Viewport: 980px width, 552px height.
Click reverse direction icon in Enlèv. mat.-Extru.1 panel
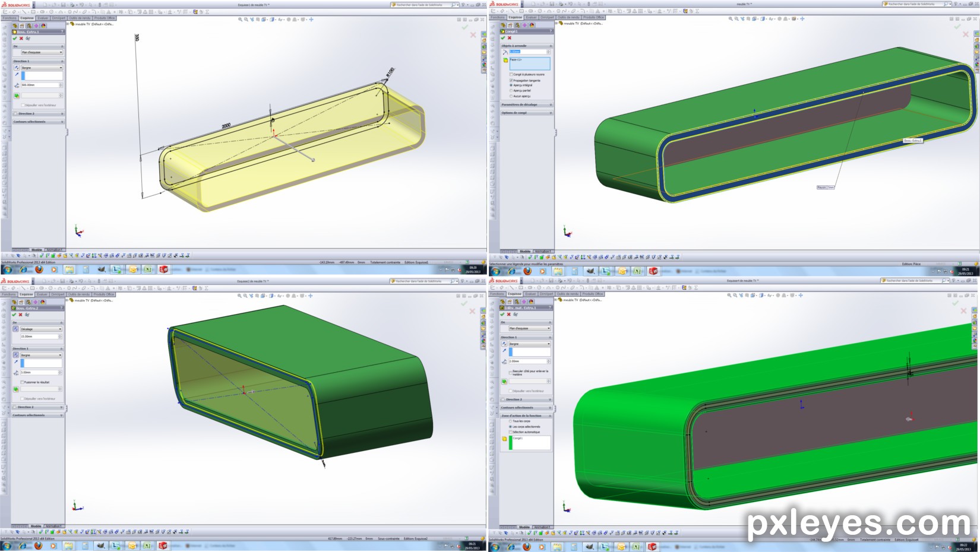504,344
